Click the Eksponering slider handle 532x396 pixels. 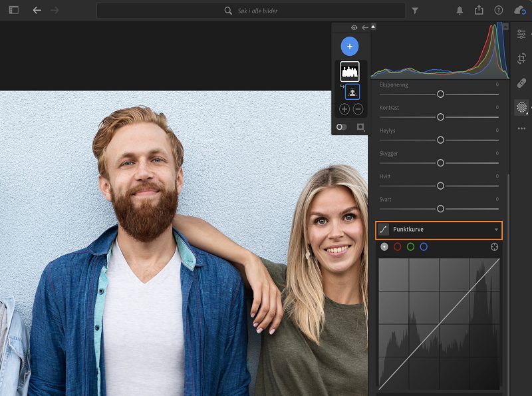[440, 95]
